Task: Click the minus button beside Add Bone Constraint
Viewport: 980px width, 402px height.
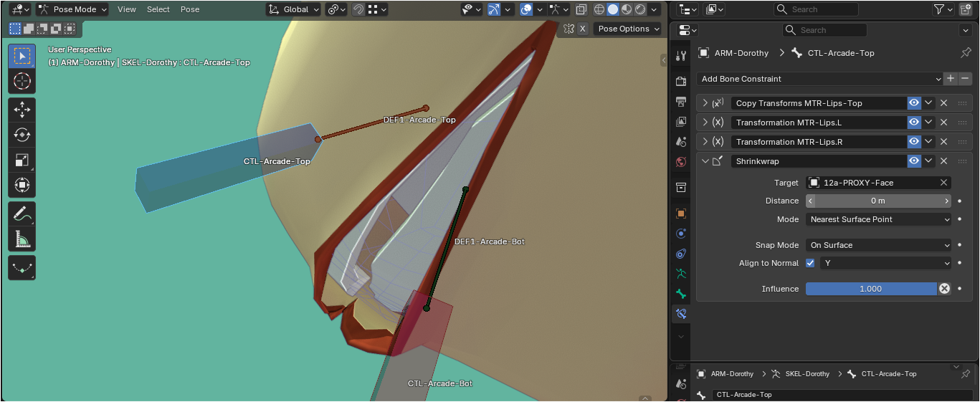Action: [x=965, y=79]
